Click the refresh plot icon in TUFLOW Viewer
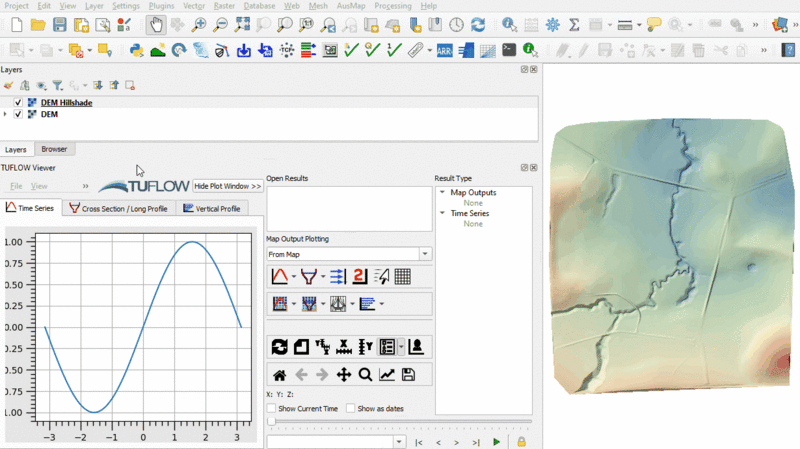 click(x=280, y=347)
